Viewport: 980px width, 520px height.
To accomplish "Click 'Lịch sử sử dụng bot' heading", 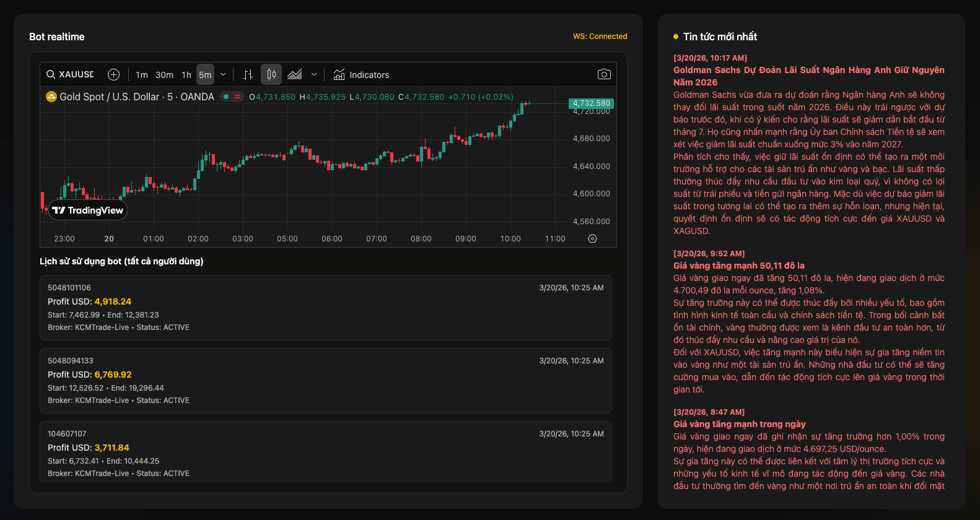I will [121, 261].
